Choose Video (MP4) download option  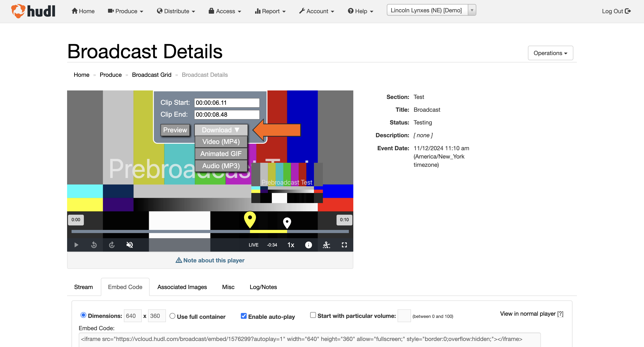(x=221, y=142)
